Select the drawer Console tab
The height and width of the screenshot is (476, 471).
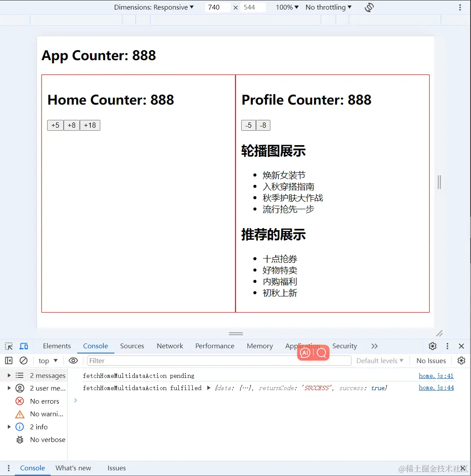33,468
